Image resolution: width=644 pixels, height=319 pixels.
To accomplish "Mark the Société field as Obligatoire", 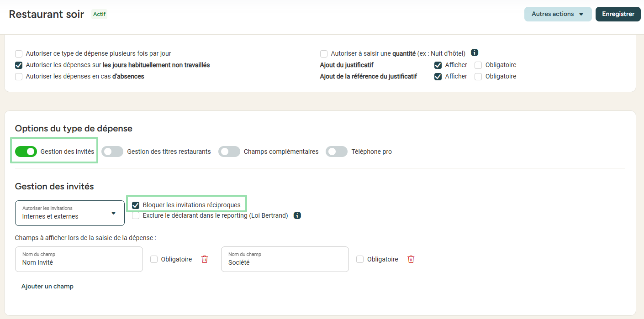I will (360, 259).
